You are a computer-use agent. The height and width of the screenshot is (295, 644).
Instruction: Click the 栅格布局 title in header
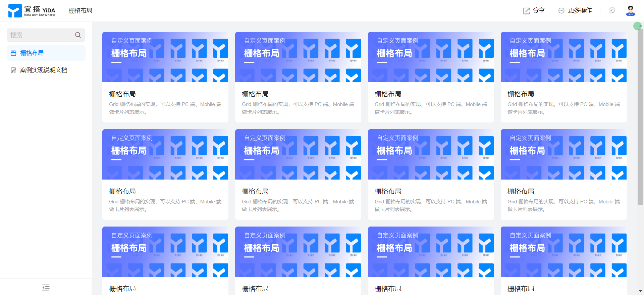80,11
